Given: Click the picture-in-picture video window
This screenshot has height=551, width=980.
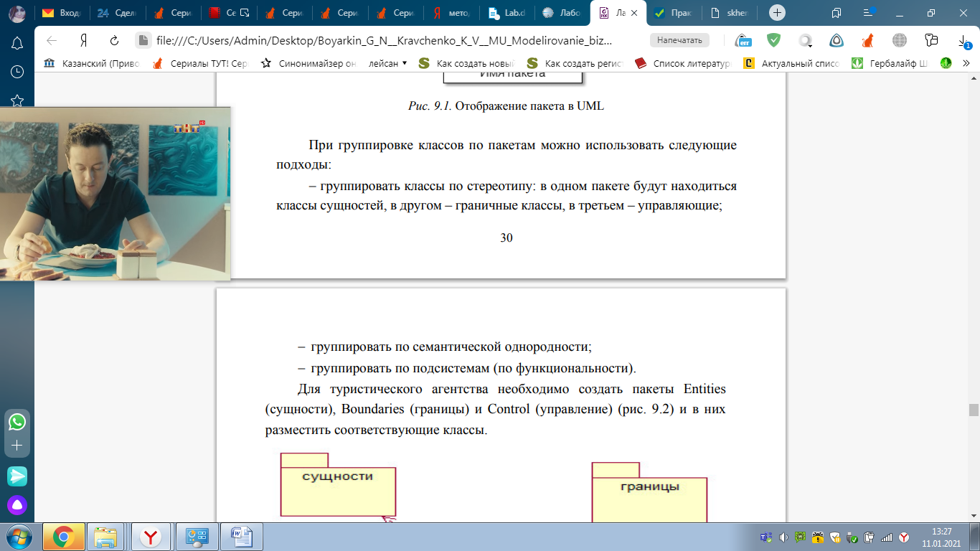Looking at the screenshot, I should 116,194.
